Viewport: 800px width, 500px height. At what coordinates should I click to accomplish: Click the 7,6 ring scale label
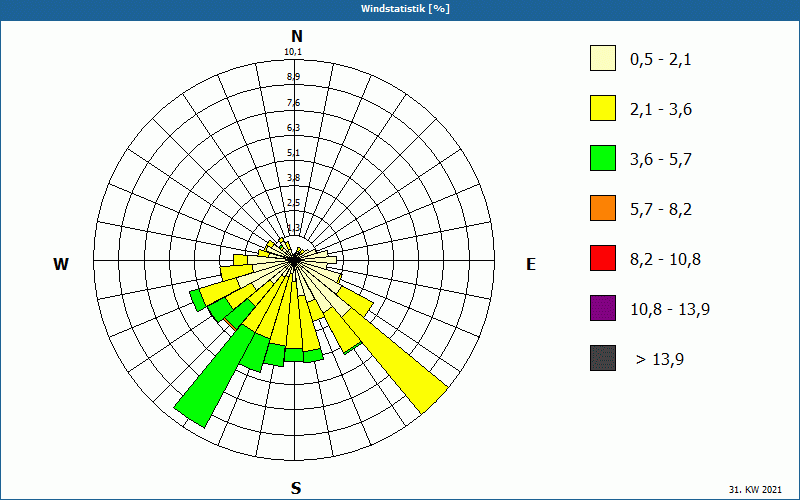coord(293,103)
